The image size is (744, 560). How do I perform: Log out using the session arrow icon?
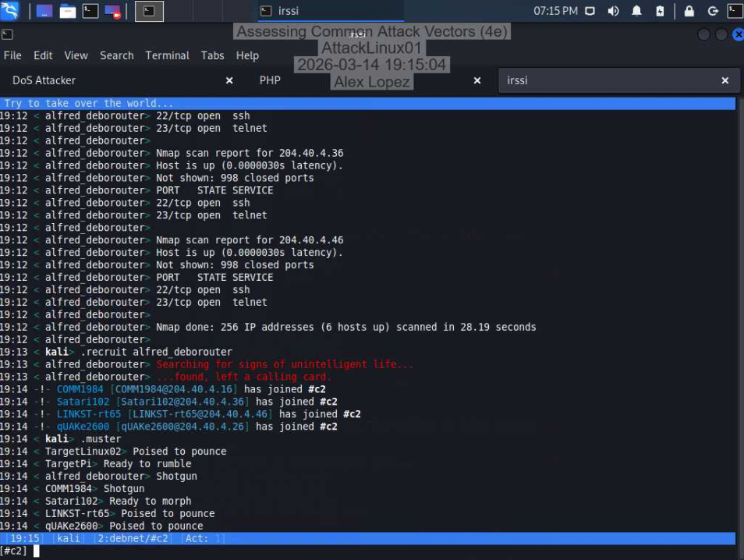[713, 11]
